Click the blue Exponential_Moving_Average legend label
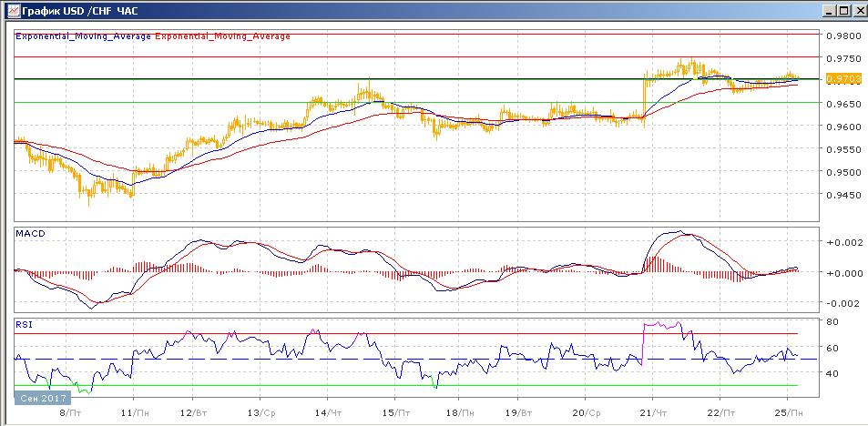 (82, 36)
